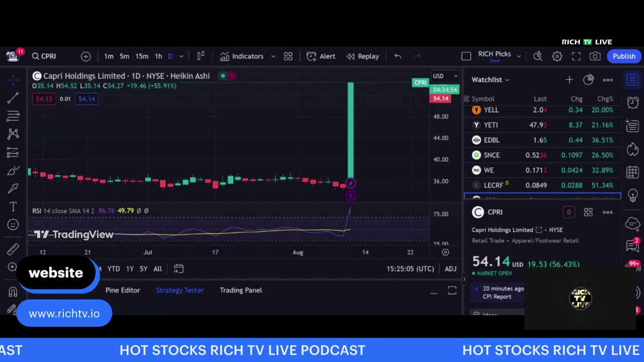Select SNCE in the watchlist
Image resolution: width=644 pixels, height=362 pixels.
click(542, 155)
